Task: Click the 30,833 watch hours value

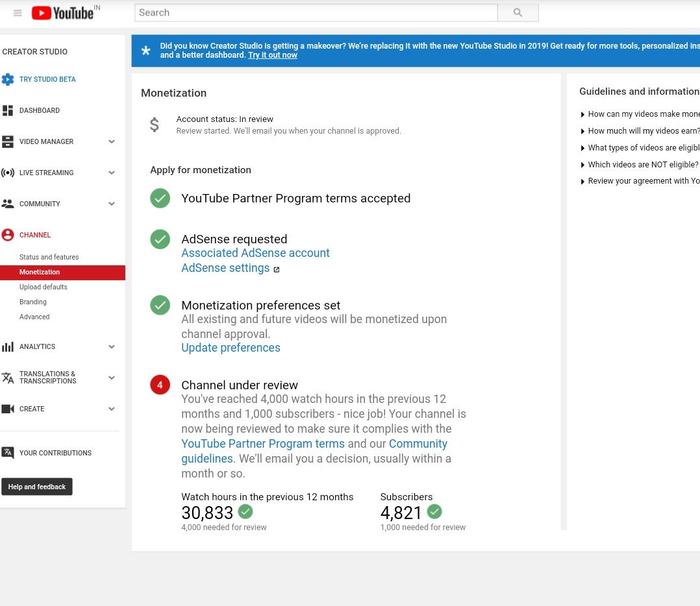Action: point(207,513)
